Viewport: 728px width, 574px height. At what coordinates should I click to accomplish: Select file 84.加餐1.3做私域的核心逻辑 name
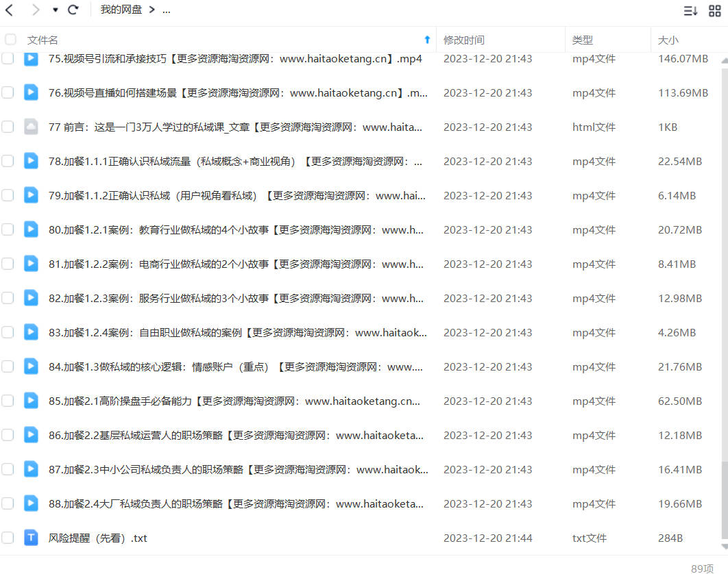click(236, 367)
